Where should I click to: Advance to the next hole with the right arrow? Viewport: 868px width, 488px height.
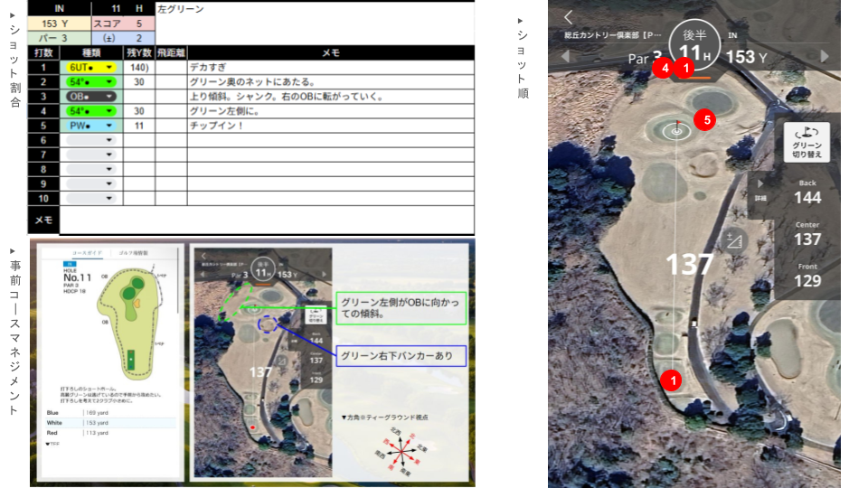pyautogui.click(x=824, y=57)
